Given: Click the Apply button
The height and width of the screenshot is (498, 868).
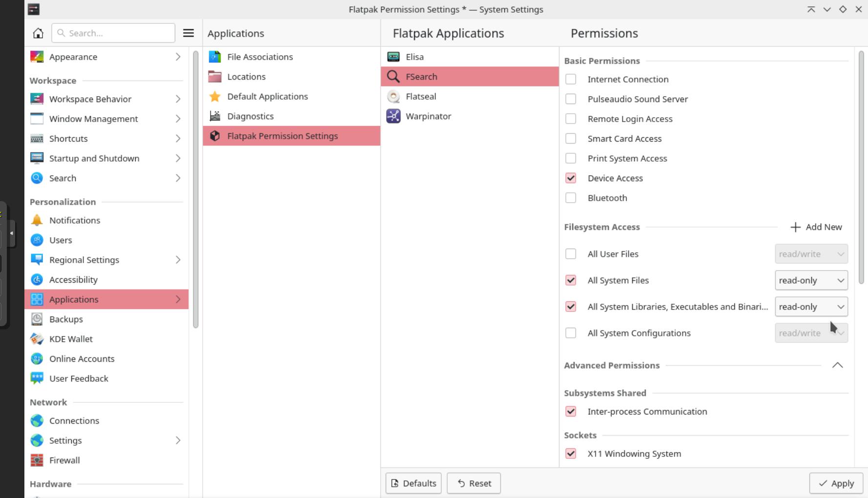Looking at the screenshot, I should tap(836, 483).
